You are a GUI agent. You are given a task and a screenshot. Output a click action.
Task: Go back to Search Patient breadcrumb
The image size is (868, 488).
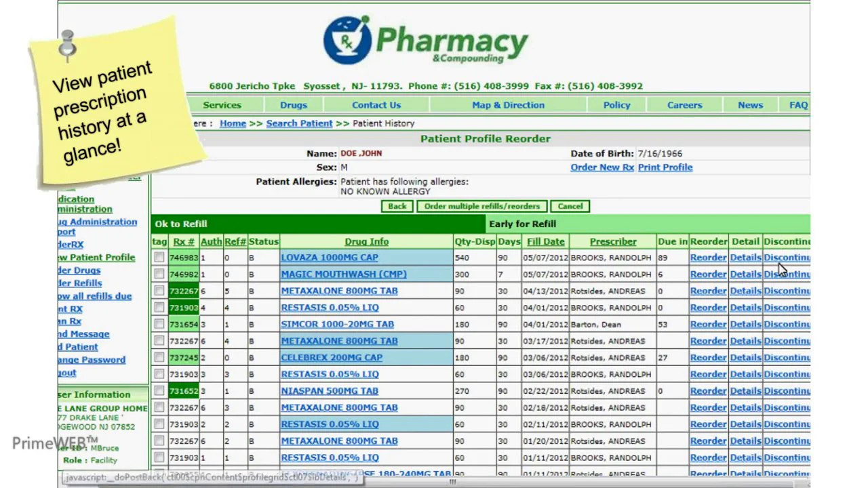(299, 123)
